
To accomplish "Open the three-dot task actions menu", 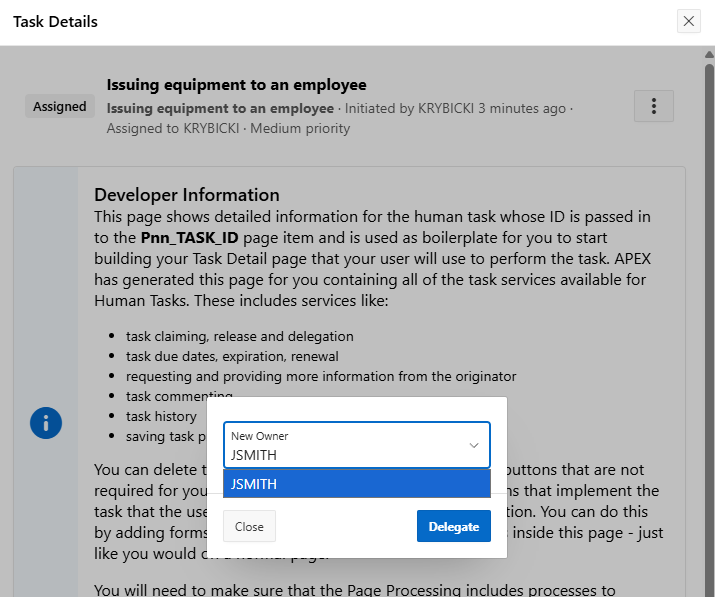I will pyautogui.click(x=653, y=106).
